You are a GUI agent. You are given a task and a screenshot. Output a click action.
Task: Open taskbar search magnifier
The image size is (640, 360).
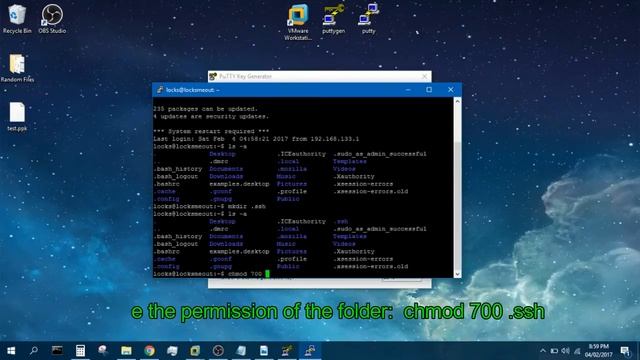[x=33, y=351]
